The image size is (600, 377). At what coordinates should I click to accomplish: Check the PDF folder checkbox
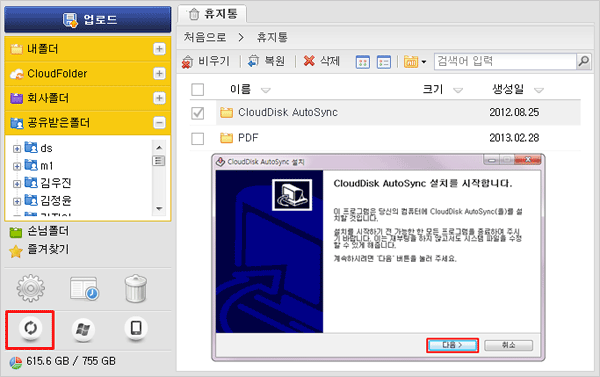(197, 138)
